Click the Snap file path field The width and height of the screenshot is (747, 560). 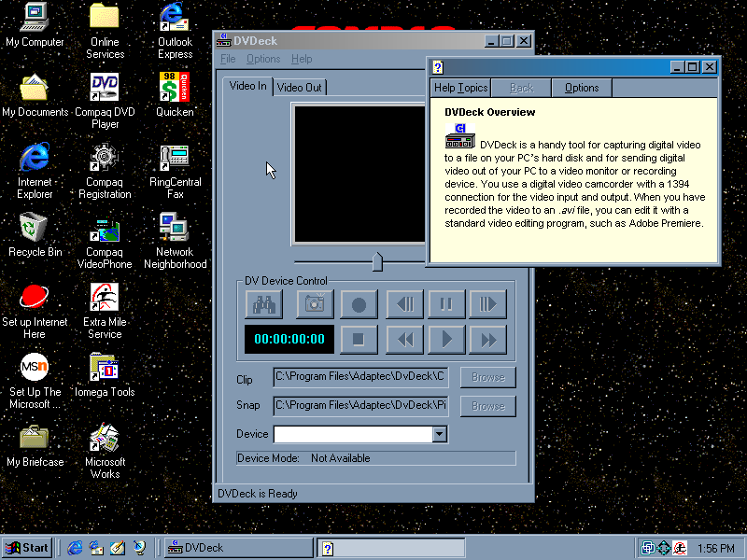click(360, 406)
